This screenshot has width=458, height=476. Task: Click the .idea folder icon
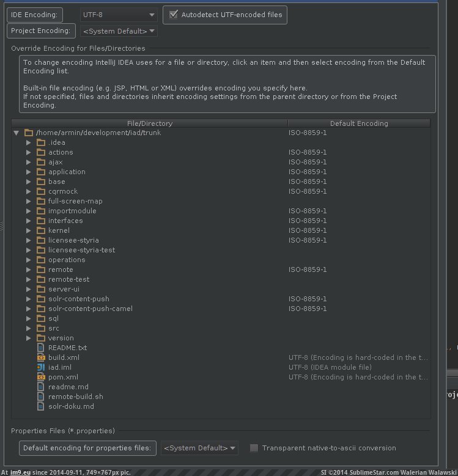pos(41,142)
